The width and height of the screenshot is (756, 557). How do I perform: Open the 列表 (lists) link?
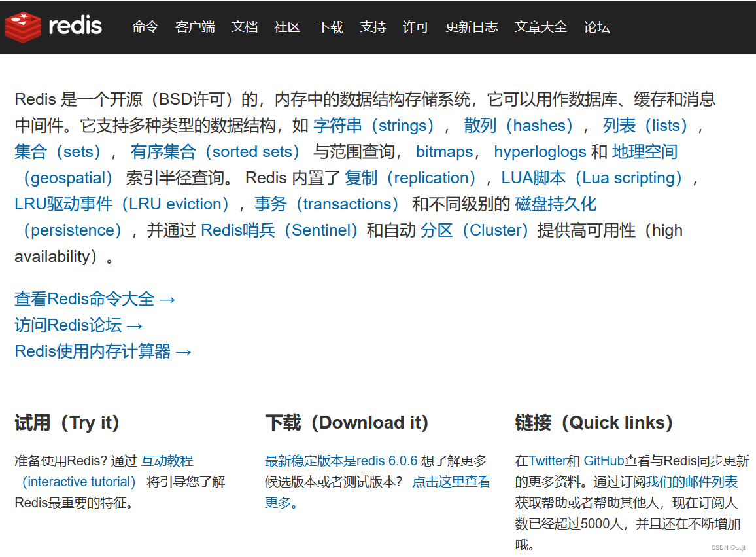(645, 126)
